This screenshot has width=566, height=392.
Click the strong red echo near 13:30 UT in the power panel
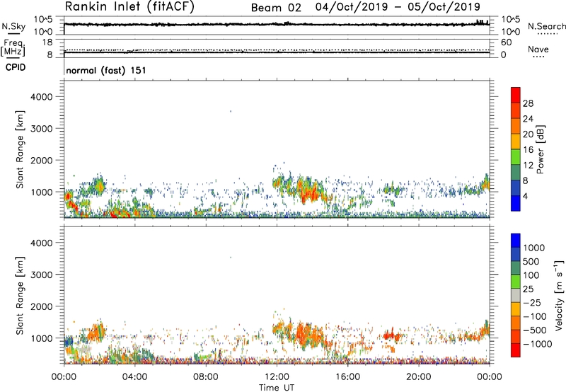pyautogui.click(x=311, y=191)
